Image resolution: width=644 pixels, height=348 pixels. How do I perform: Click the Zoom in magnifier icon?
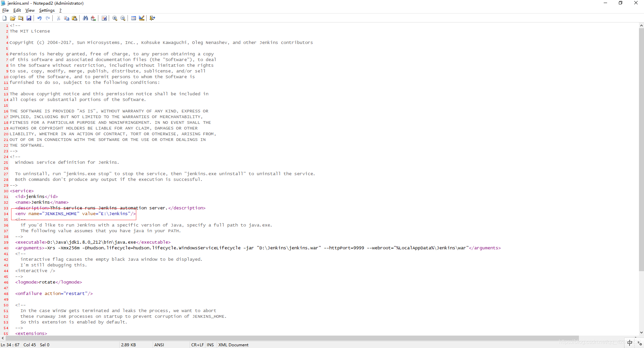[x=115, y=18]
